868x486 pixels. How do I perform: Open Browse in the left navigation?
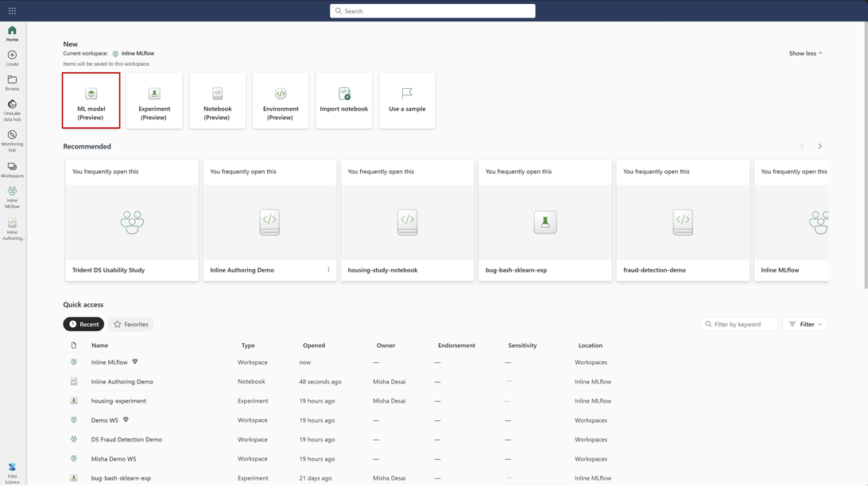(12, 83)
